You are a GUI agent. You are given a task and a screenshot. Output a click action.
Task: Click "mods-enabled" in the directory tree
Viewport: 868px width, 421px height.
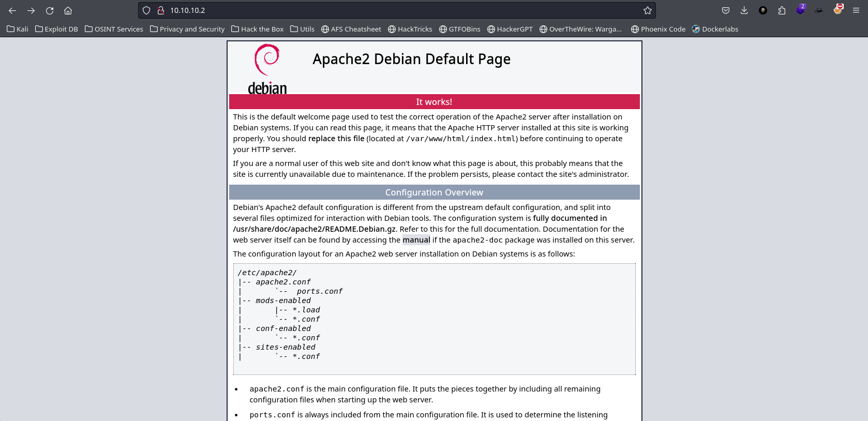pos(283,300)
